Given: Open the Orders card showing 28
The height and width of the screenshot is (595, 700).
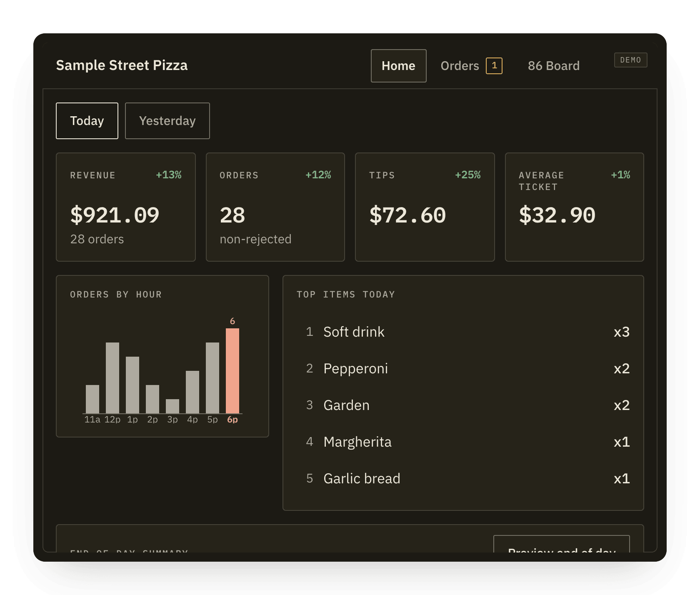Looking at the screenshot, I should coord(275,207).
